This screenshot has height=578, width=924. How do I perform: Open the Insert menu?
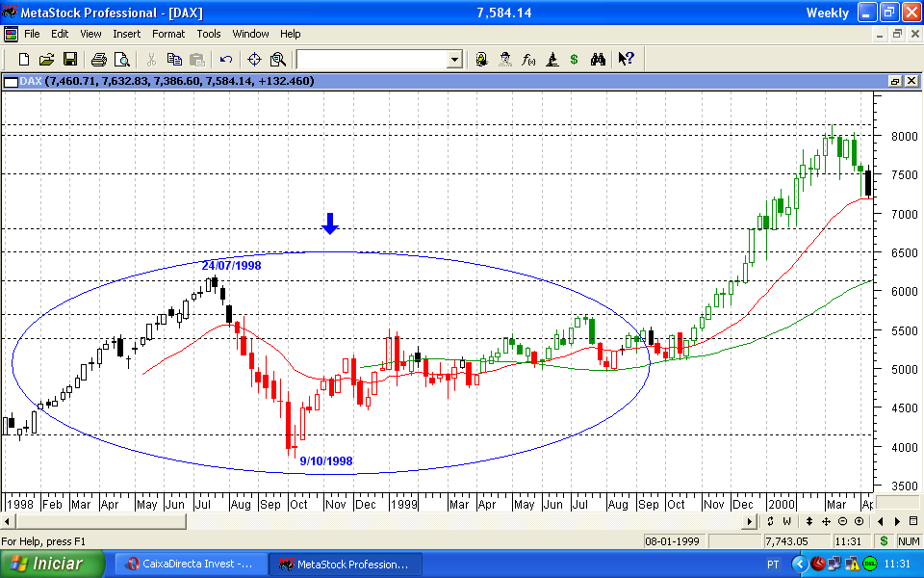(x=127, y=34)
